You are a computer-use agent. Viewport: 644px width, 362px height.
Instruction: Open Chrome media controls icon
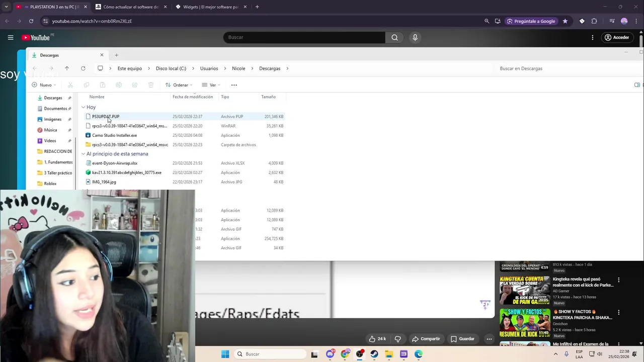pos(612,21)
